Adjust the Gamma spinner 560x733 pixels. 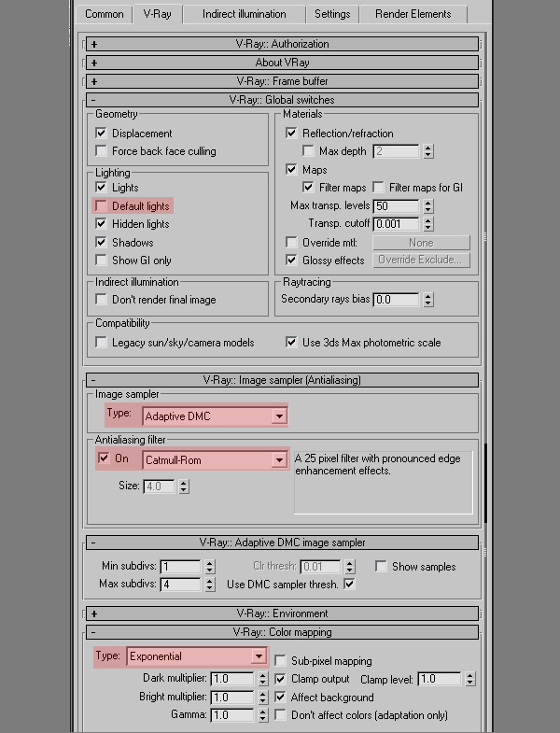tap(262, 715)
